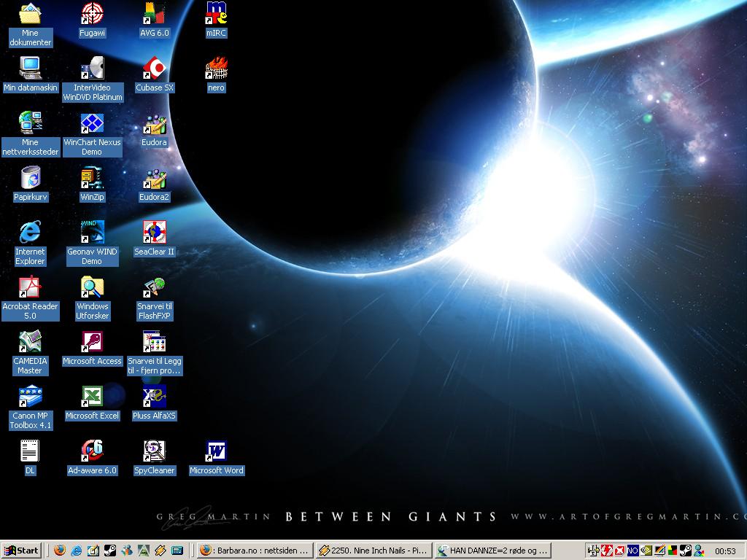
Task: Click the pyramid eye quick launch icon
Action: 144,551
